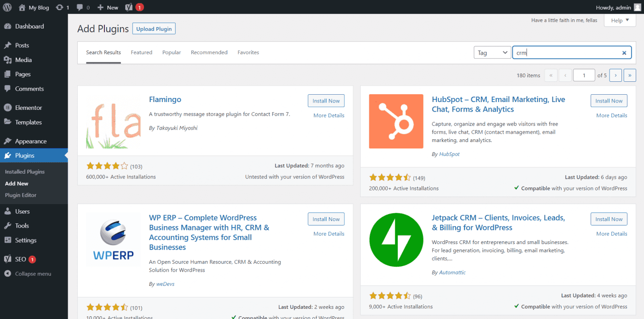Jump to the last results page

(x=630, y=75)
